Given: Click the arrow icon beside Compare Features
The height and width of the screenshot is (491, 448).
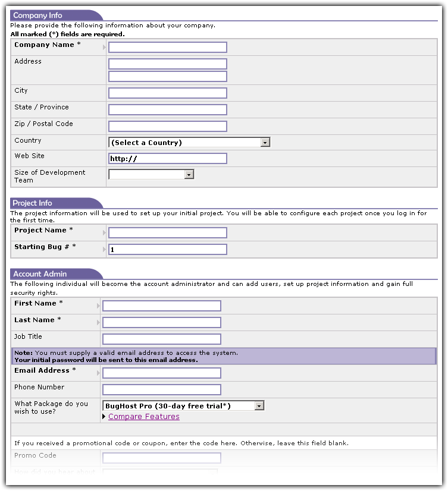Looking at the screenshot, I should 105,417.
